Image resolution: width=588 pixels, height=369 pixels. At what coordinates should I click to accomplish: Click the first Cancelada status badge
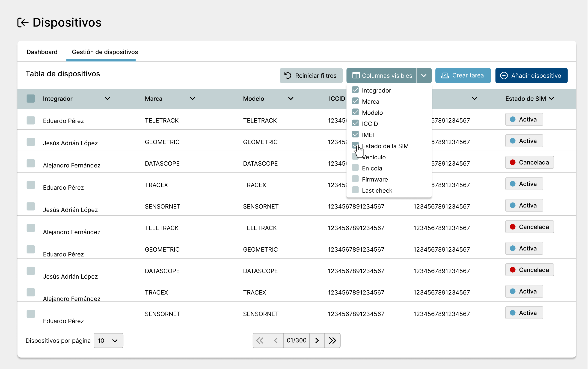(529, 162)
